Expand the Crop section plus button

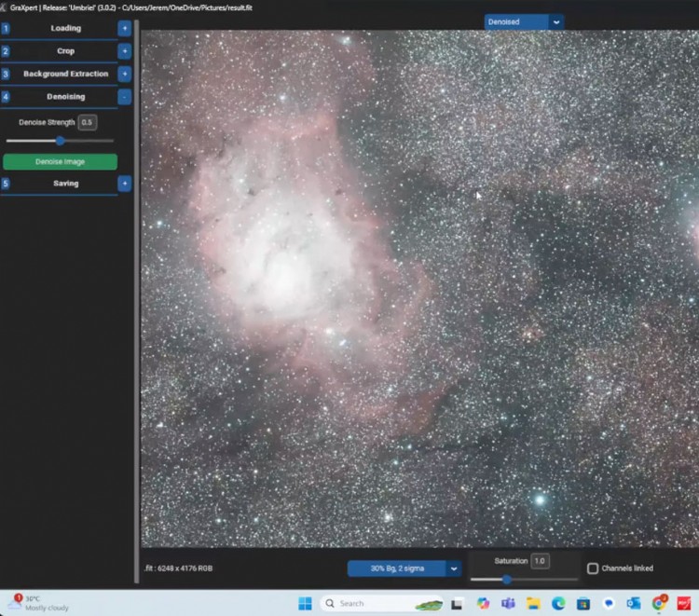click(125, 51)
